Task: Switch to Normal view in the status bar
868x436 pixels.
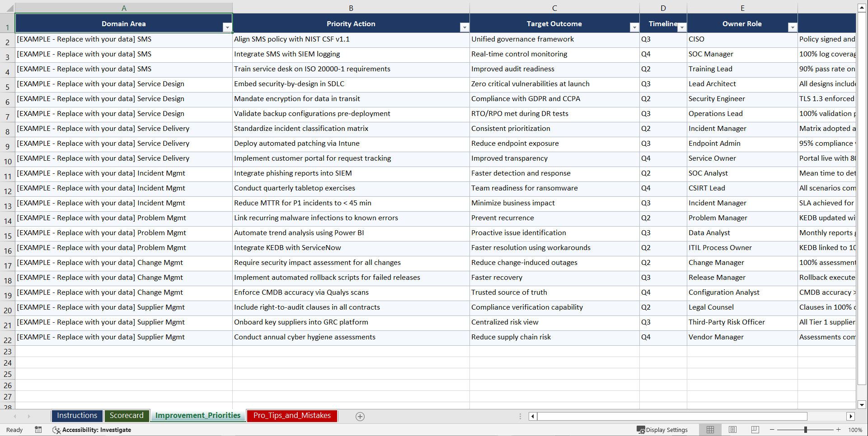Action: pos(710,430)
